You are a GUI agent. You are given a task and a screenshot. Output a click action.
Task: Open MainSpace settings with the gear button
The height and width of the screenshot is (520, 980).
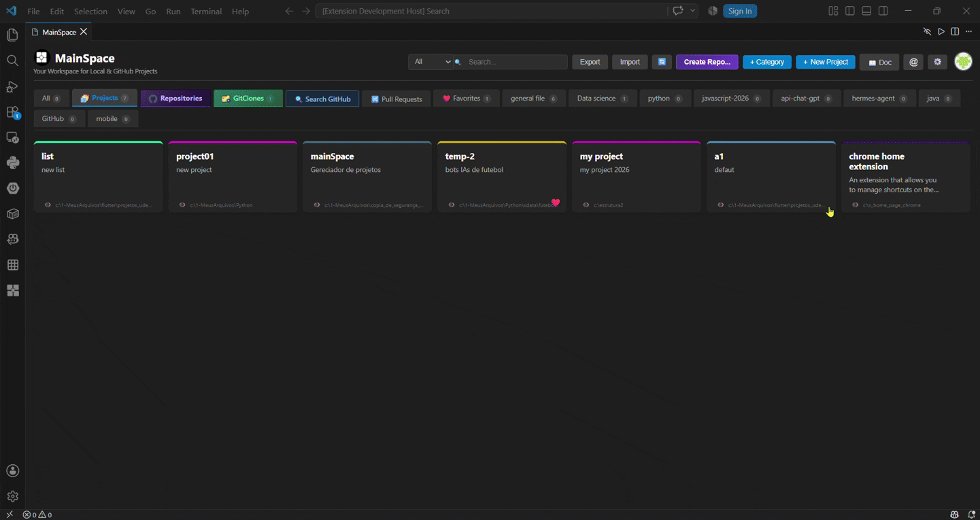click(x=938, y=62)
